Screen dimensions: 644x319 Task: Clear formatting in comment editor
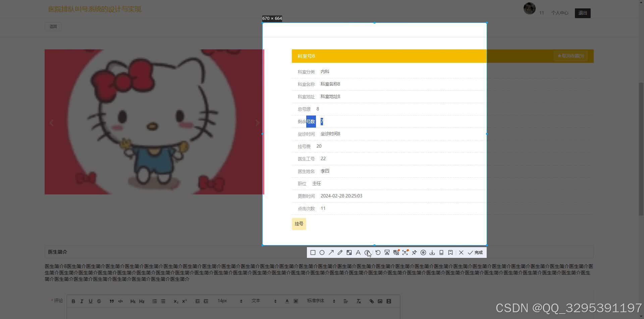point(359,301)
